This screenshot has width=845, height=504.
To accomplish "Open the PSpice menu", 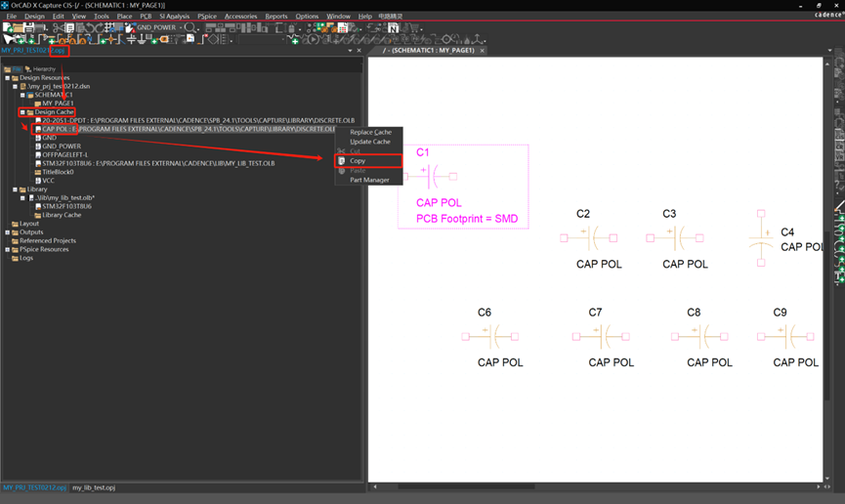I will click(x=207, y=17).
